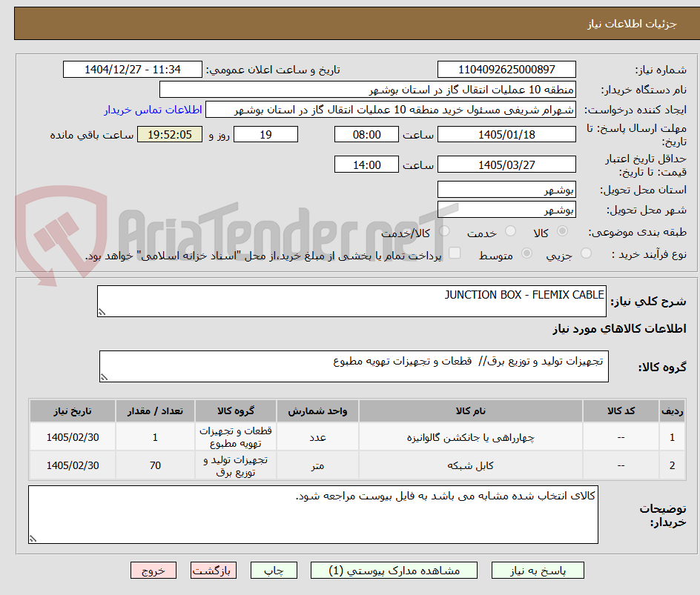
Task: Click the request creator field شهرام شریفی
Action: (391, 110)
